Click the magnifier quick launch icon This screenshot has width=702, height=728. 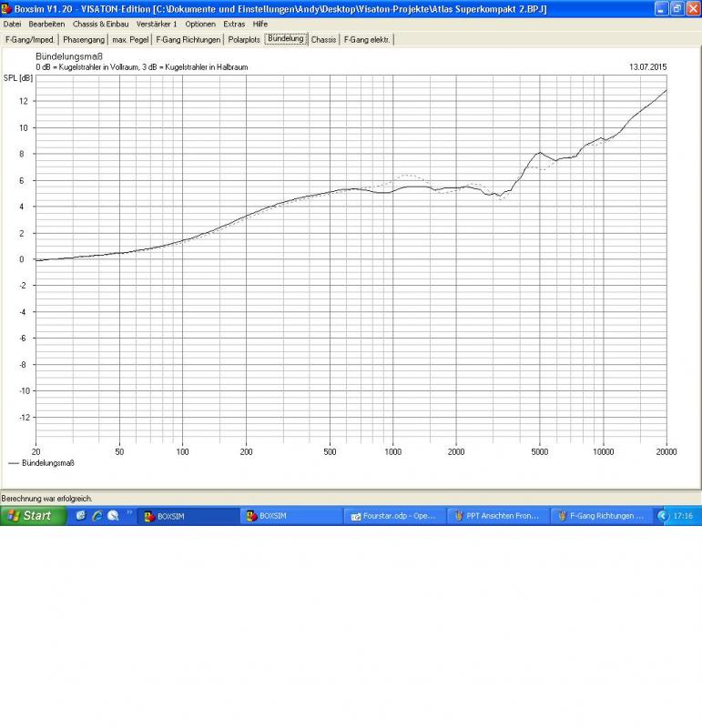click(x=114, y=515)
